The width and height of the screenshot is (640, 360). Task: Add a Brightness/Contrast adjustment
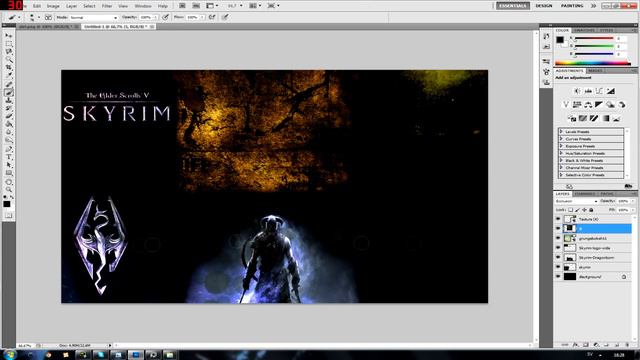tap(577, 91)
